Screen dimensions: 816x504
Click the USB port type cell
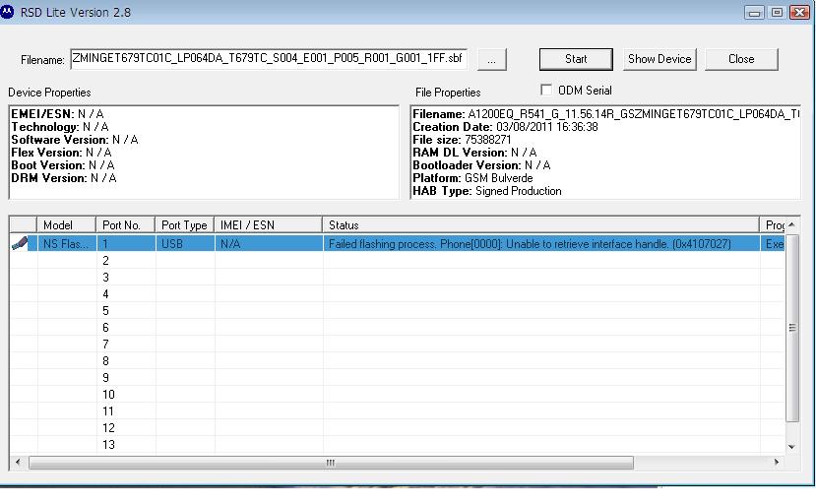(184, 244)
